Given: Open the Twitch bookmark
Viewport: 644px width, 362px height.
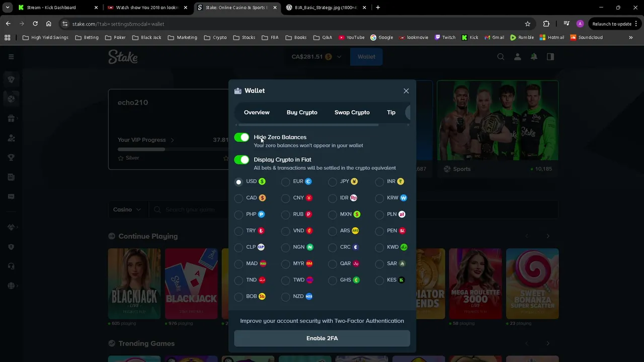Looking at the screenshot, I should click(445, 37).
